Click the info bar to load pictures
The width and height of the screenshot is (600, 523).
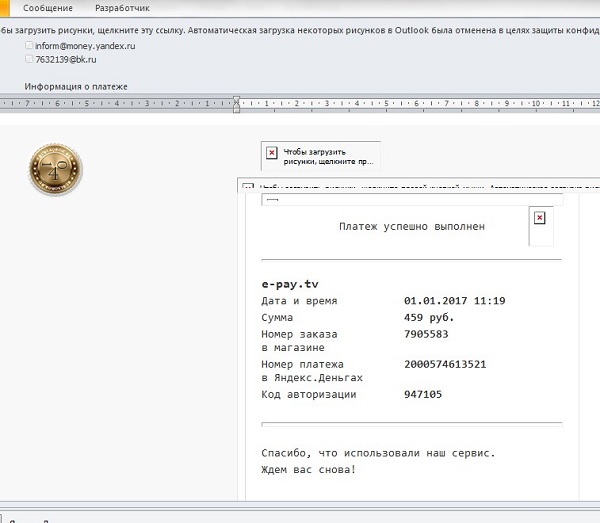coord(300,30)
